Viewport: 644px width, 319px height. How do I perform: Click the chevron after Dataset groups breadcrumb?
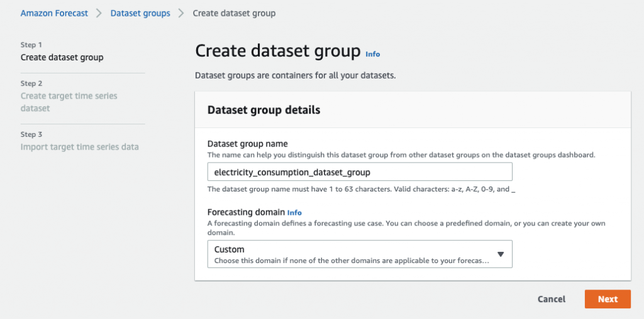pyautogui.click(x=181, y=13)
